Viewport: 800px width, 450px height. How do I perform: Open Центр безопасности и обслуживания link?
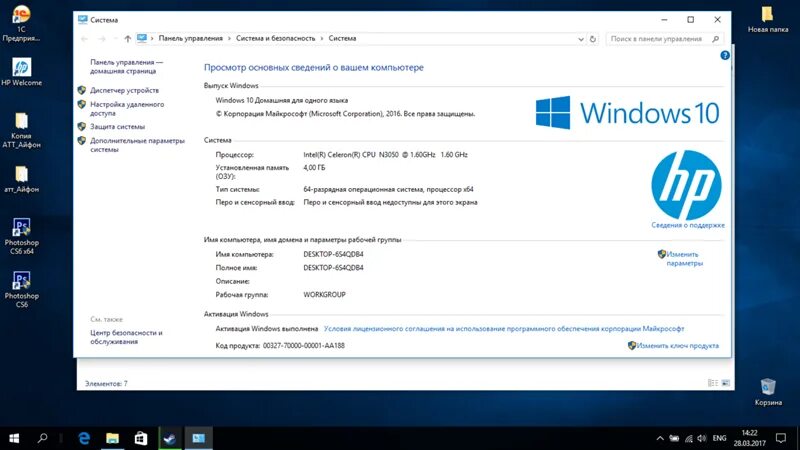pyautogui.click(x=126, y=337)
